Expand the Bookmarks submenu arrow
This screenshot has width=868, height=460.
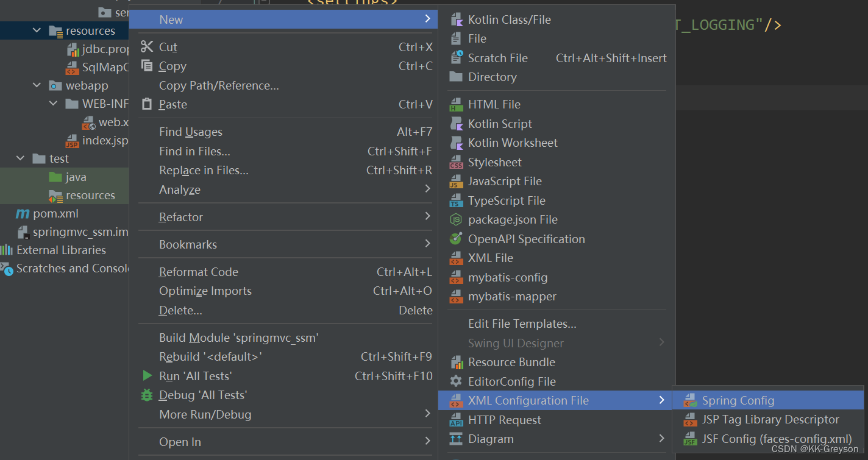tap(428, 244)
